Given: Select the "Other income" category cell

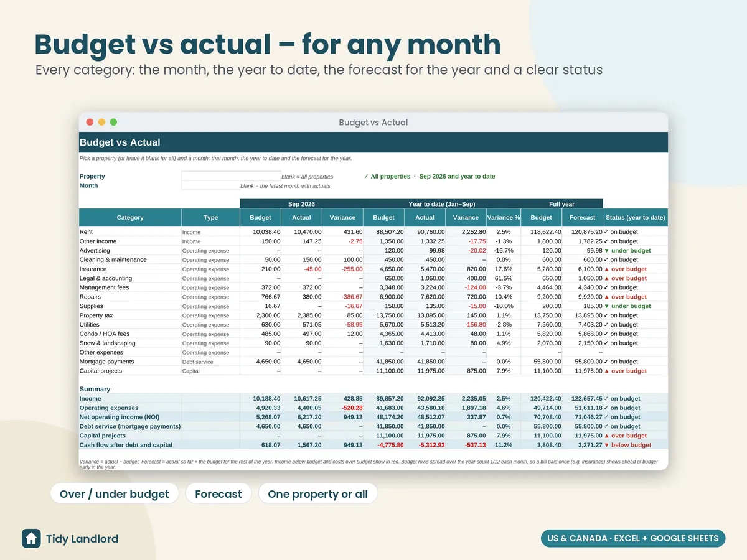Looking at the screenshot, I should pyautogui.click(x=130, y=241).
